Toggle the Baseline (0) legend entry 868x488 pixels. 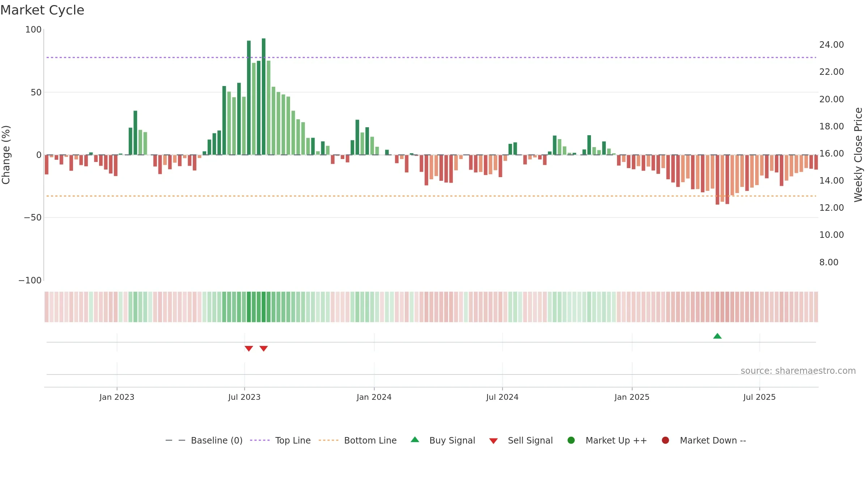[204, 440]
